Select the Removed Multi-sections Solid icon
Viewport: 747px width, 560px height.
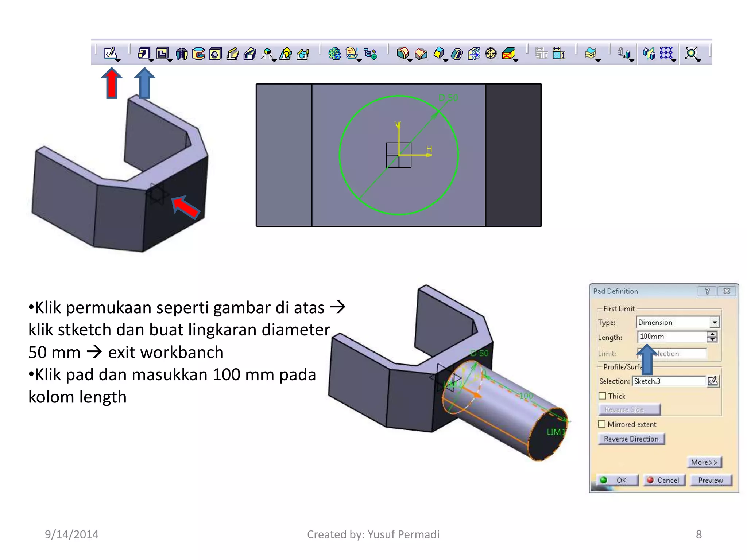pyautogui.click(x=303, y=54)
